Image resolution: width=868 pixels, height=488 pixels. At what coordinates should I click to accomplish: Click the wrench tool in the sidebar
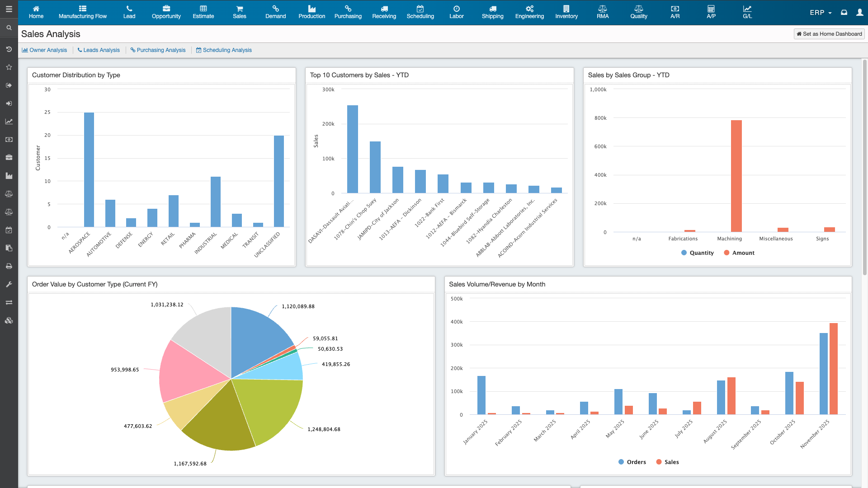(x=9, y=284)
